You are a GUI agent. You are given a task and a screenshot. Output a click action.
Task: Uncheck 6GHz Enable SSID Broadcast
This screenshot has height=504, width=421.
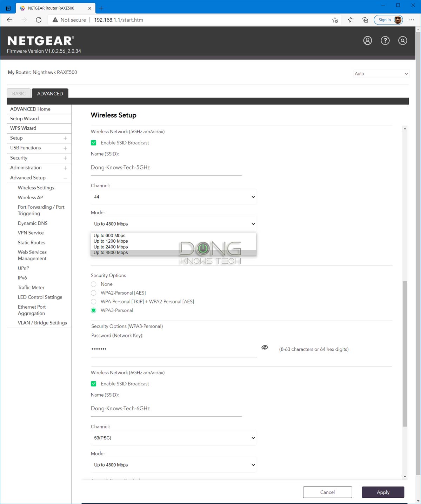pyautogui.click(x=94, y=384)
